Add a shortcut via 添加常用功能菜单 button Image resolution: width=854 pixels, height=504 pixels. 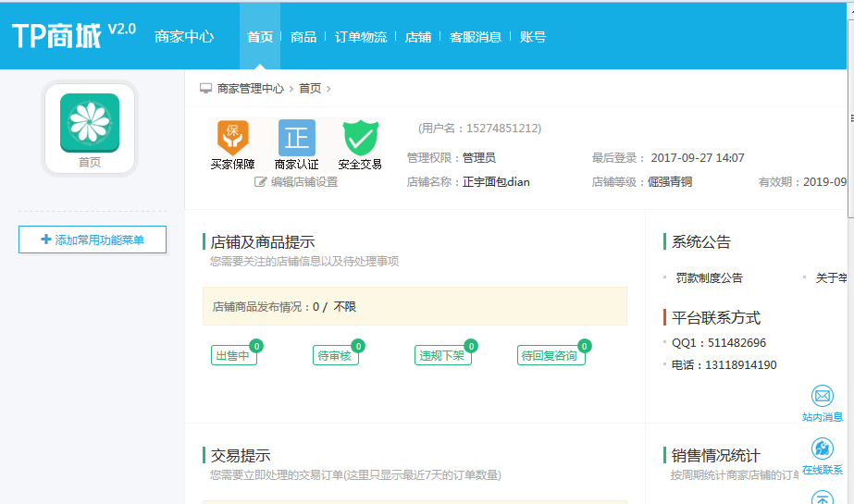(x=93, y=240)
